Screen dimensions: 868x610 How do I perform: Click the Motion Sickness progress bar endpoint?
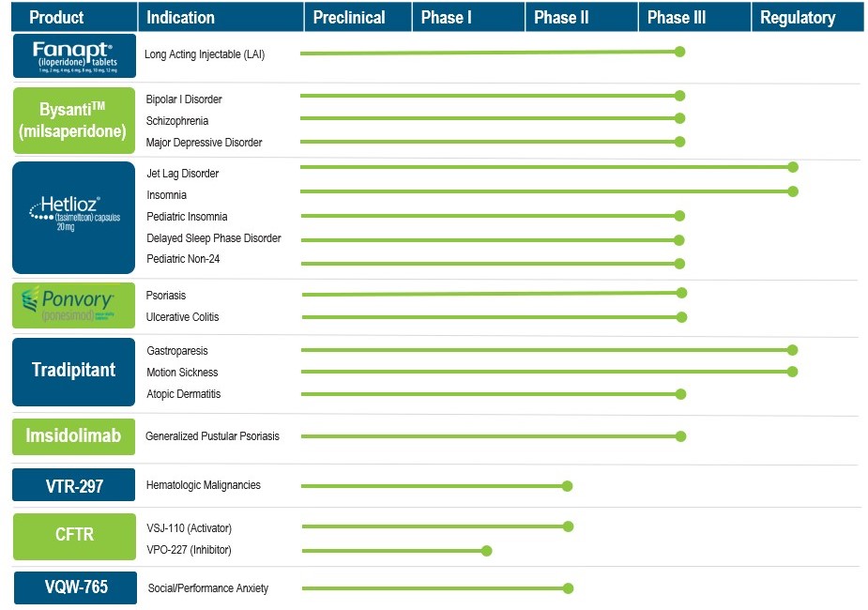792,372
